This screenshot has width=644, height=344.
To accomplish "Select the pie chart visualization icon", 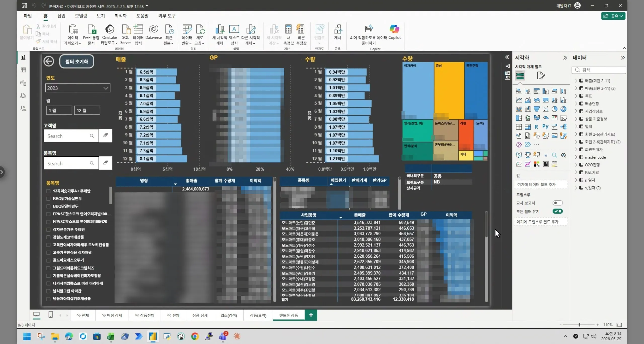I will 554,109.
